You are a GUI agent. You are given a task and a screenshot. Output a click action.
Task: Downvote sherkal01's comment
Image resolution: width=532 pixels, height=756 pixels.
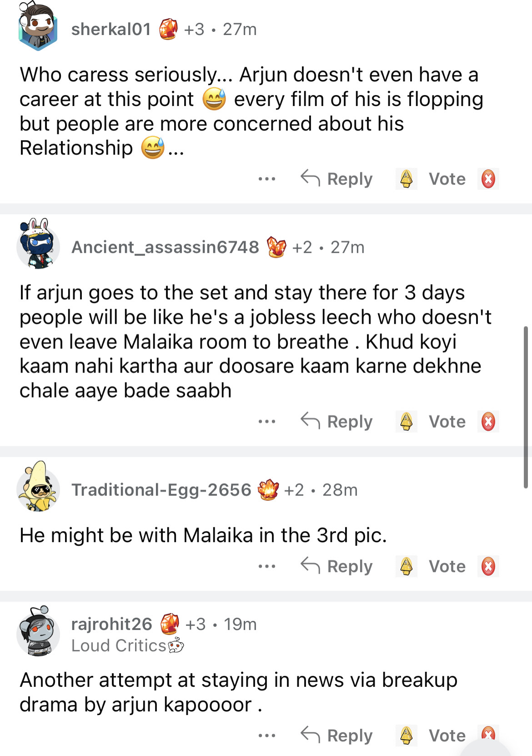[x=488, y=179]
